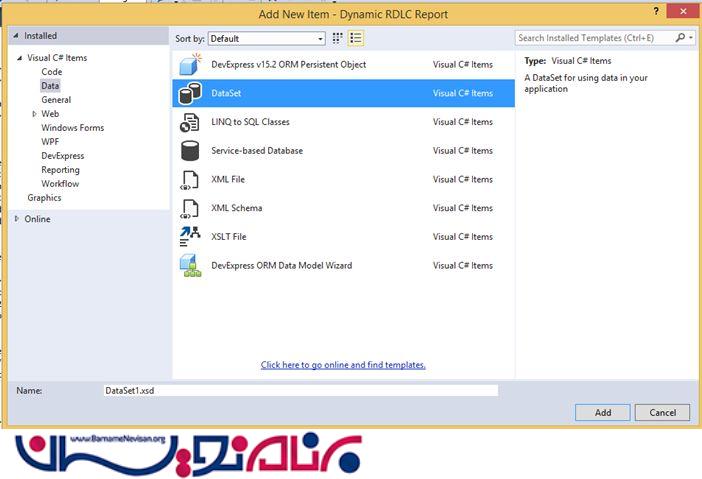Expand the Online section

[x=16, y=219]
